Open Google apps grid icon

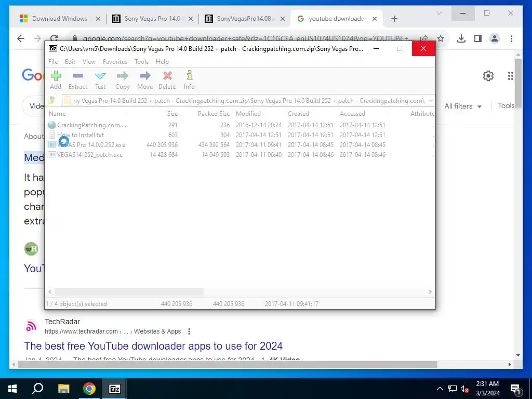[511, 76]
